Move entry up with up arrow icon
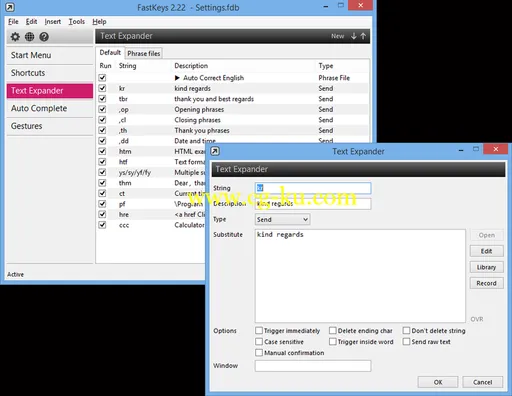 [x=363, y=36]
